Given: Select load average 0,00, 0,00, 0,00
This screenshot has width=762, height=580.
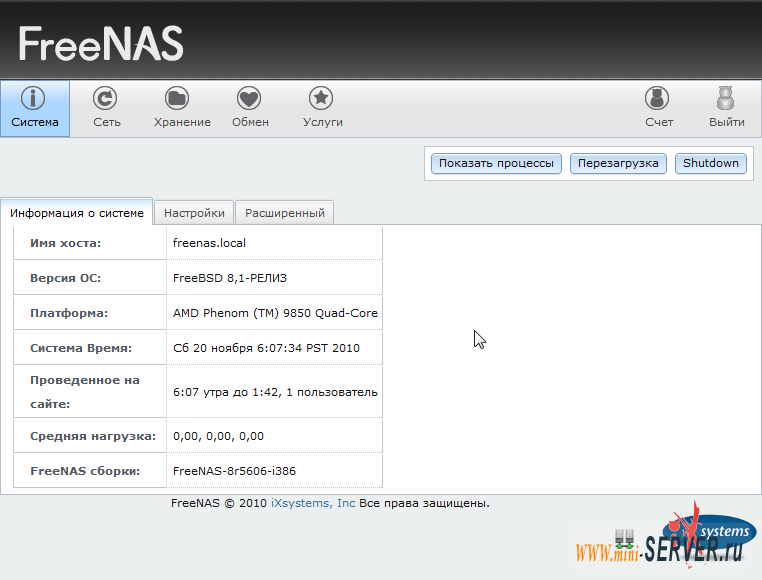Looking at the screenshot, I should click(218, 436).
